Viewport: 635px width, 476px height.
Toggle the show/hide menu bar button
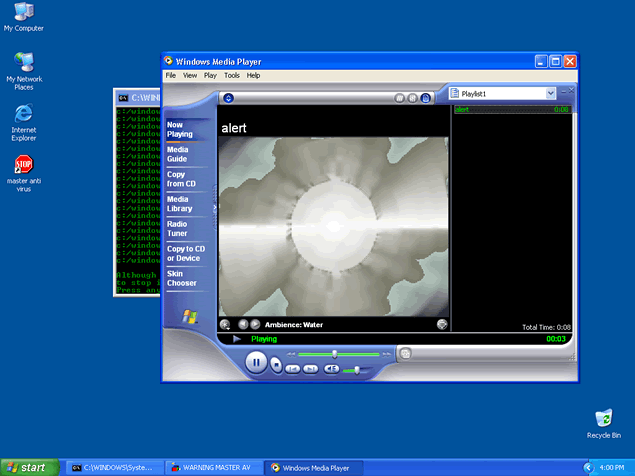click(x=228, y=98)
